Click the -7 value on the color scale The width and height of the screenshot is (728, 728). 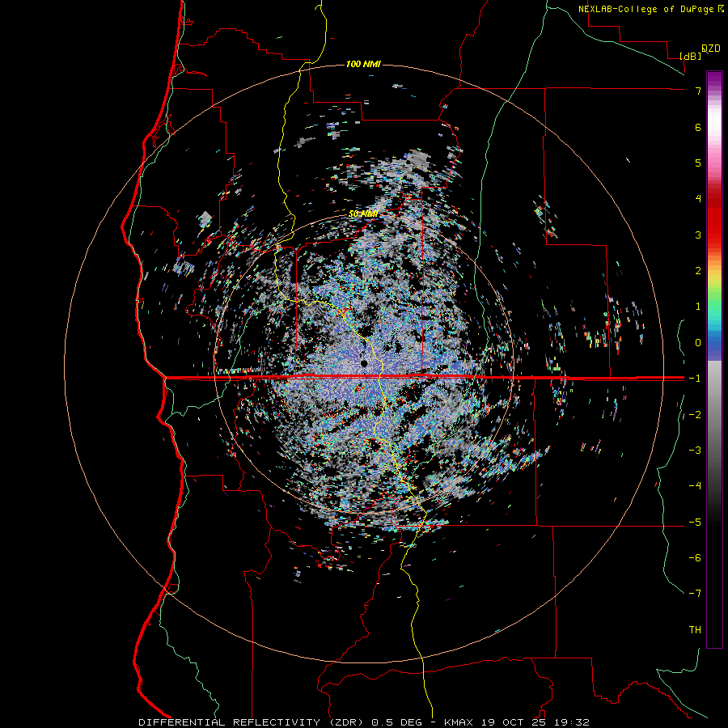pyautogui.click(x=695, y=594)
